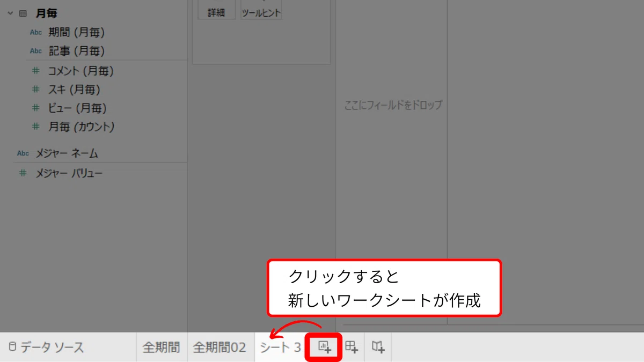Click the new story icon

click(378, 347)
